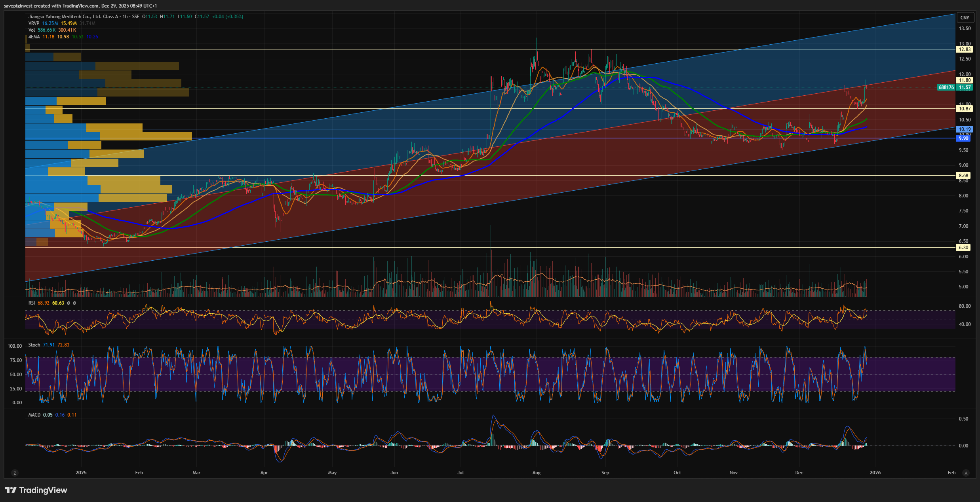This screenshot has height=502, width=980.
Task: Select the 4EMA indicator legend
Action: tap(34, 37)
